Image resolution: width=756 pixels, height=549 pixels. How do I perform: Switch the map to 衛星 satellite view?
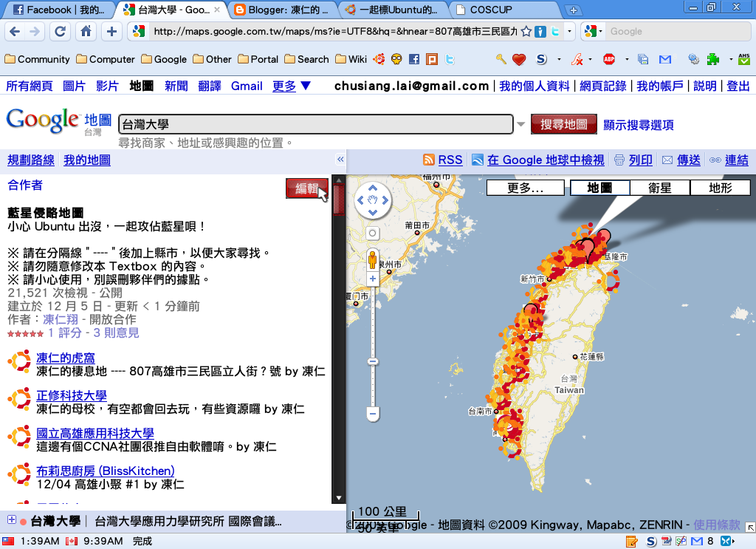click(658, 187)
